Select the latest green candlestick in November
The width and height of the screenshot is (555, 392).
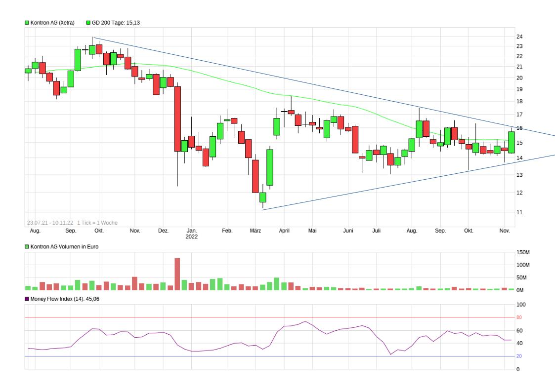512,142
